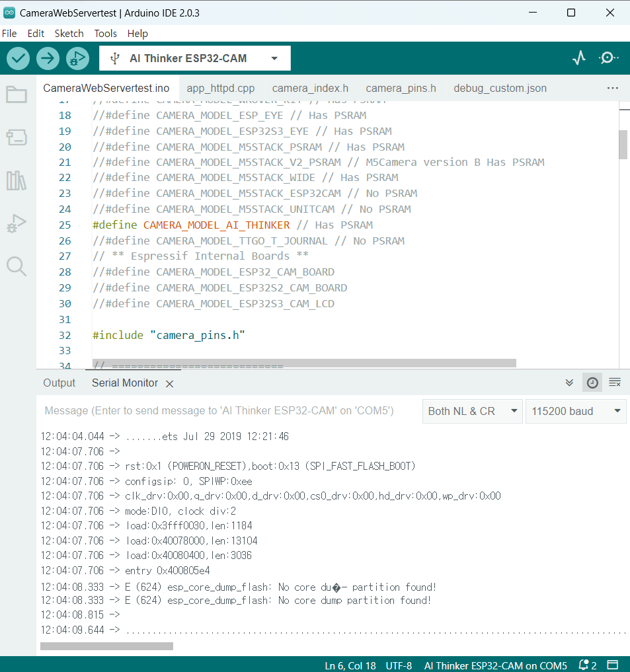630x672 pixels.
Task: Close the Serial Monitor tab
Action: tap(169, 383)
